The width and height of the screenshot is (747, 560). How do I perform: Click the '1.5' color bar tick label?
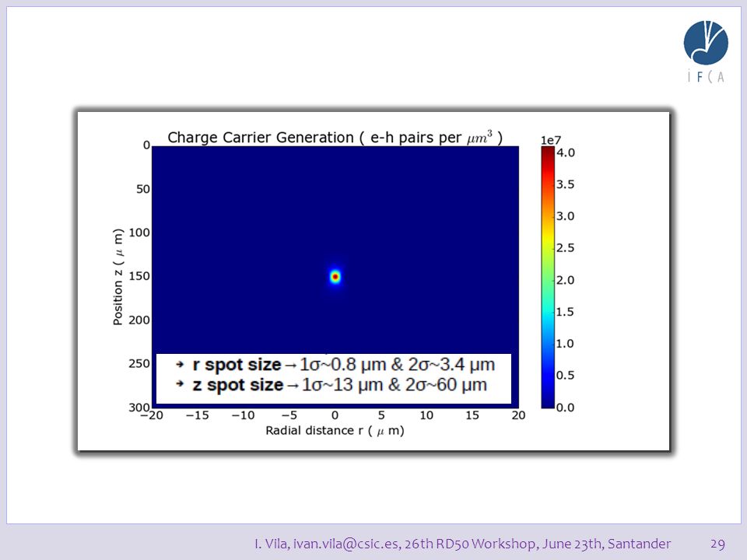[x=565, y=312]
